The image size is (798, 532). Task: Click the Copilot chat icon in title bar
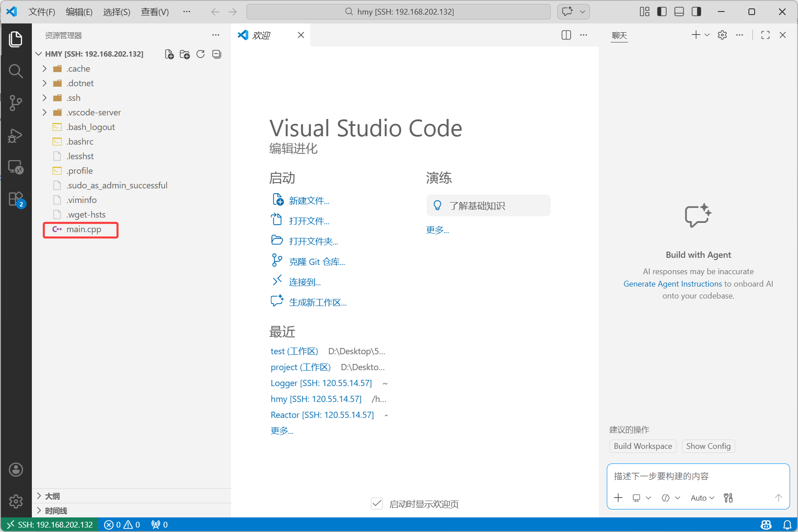point(567,11)
